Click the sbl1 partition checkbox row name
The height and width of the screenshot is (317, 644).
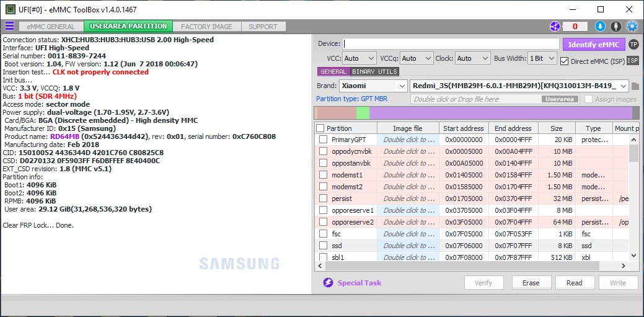[x=338, y=258]
